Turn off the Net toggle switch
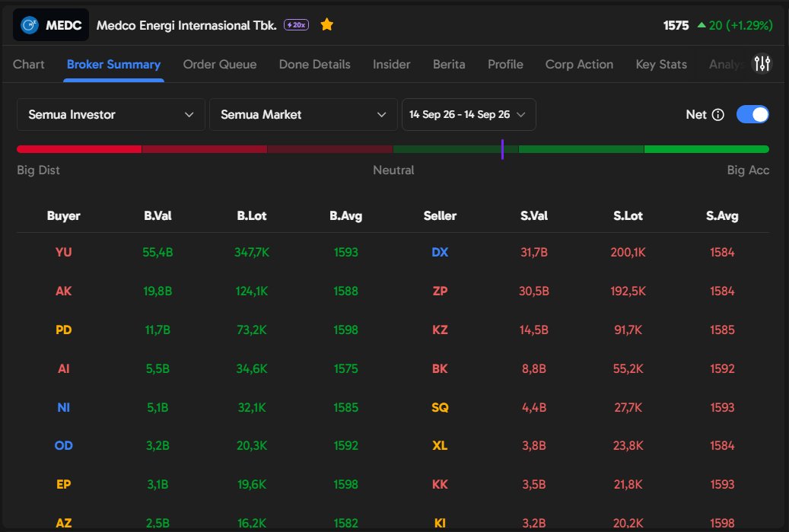The height and width of the screenshot is (532, 789). 752,114
